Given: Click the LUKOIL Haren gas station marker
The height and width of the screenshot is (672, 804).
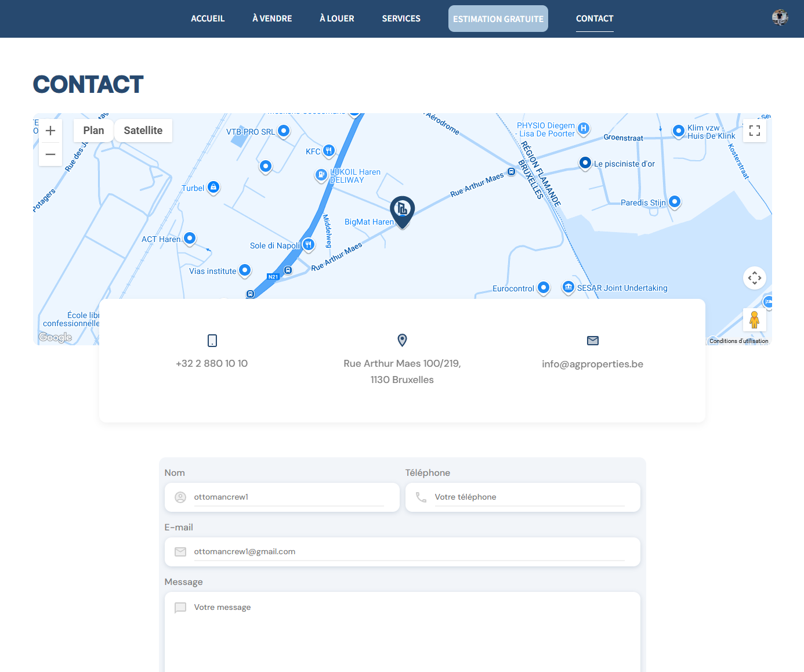Looking at the screenshot, I should pos(321,175).
